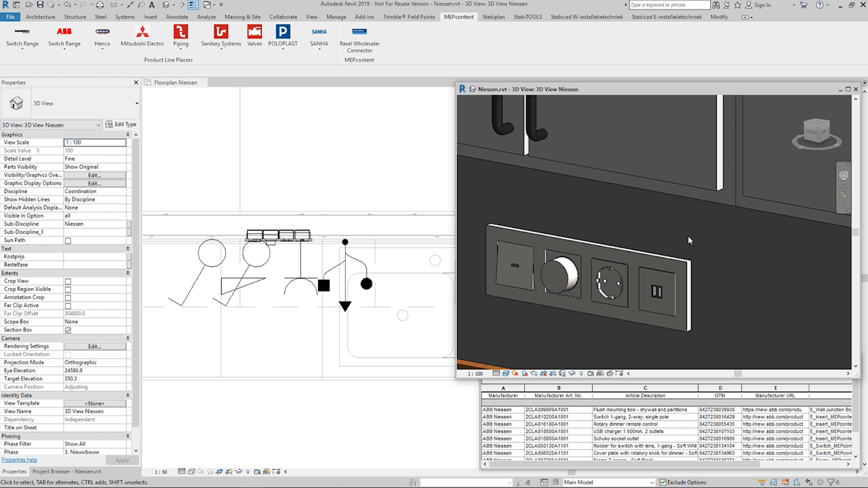The height and width of the screenshot is (488, 868).
Task: Open the SANHA product line placer
Action: pyautogui.click(x=319, y=36)
